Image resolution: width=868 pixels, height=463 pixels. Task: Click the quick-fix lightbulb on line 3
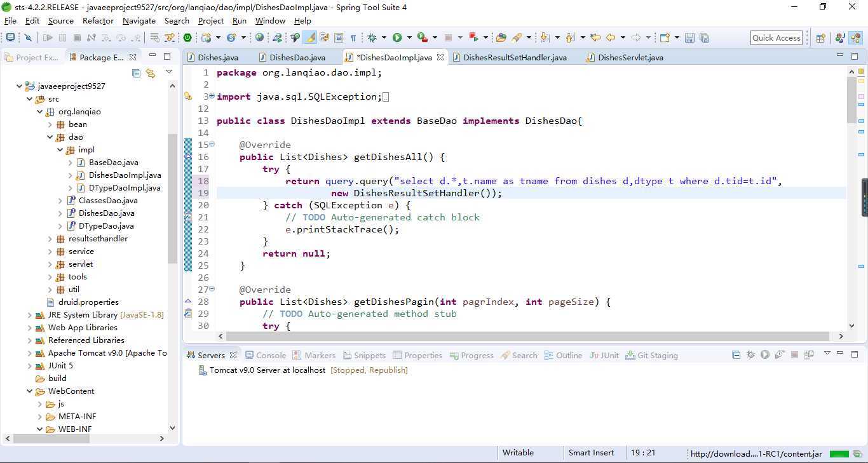pyautogui.click(x=188, y=97)
